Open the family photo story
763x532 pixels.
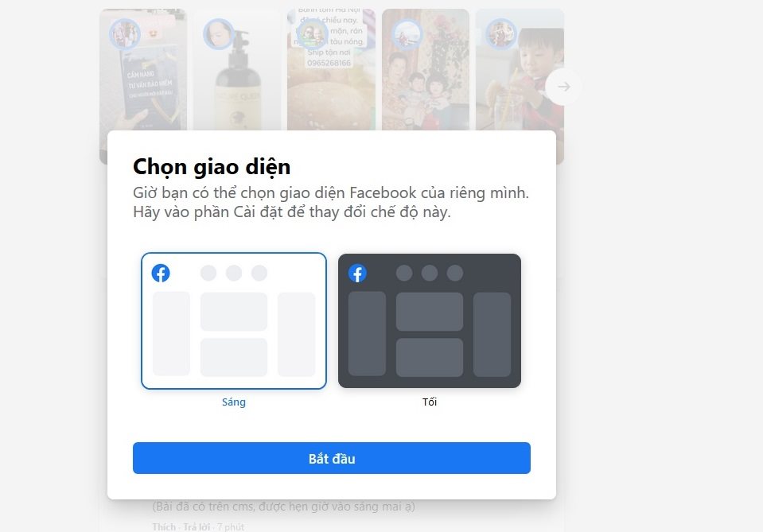click(426, 69)
